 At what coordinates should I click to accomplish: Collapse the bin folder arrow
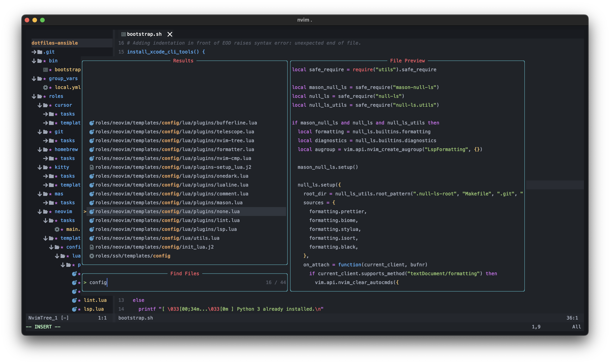34,61
